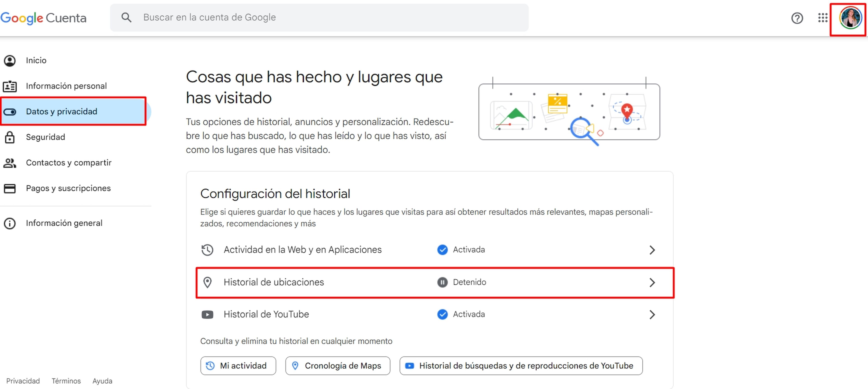Expand Actividad en la Web y en Aplicaciones chevron

point(652,250)
